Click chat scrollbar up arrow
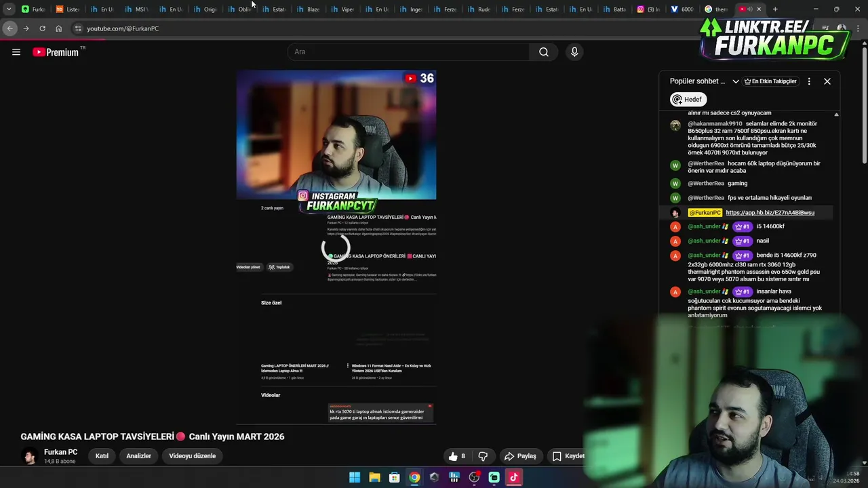The width and height of the screenshot is (868, 488). coord(836,115)
